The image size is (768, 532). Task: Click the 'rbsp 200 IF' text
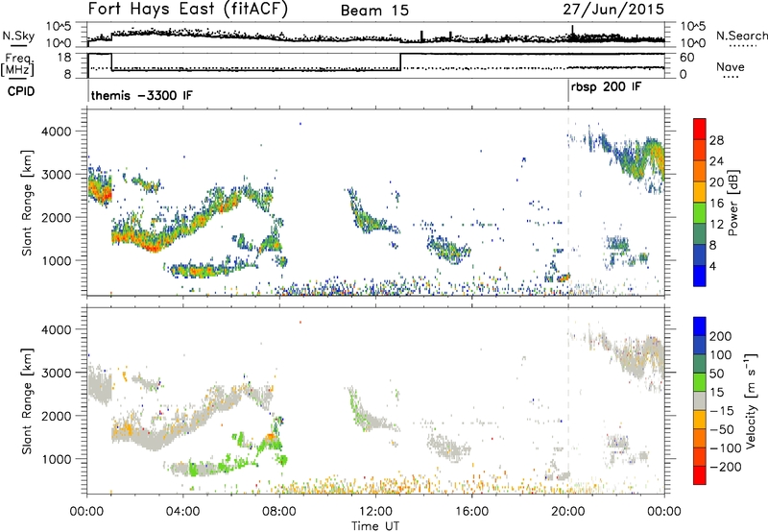(x=606, y=87)
